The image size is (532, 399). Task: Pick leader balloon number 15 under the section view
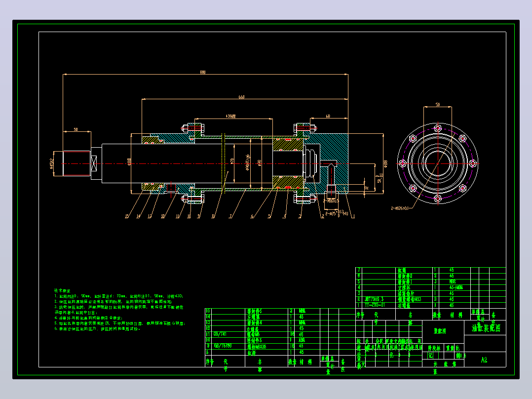127,216
